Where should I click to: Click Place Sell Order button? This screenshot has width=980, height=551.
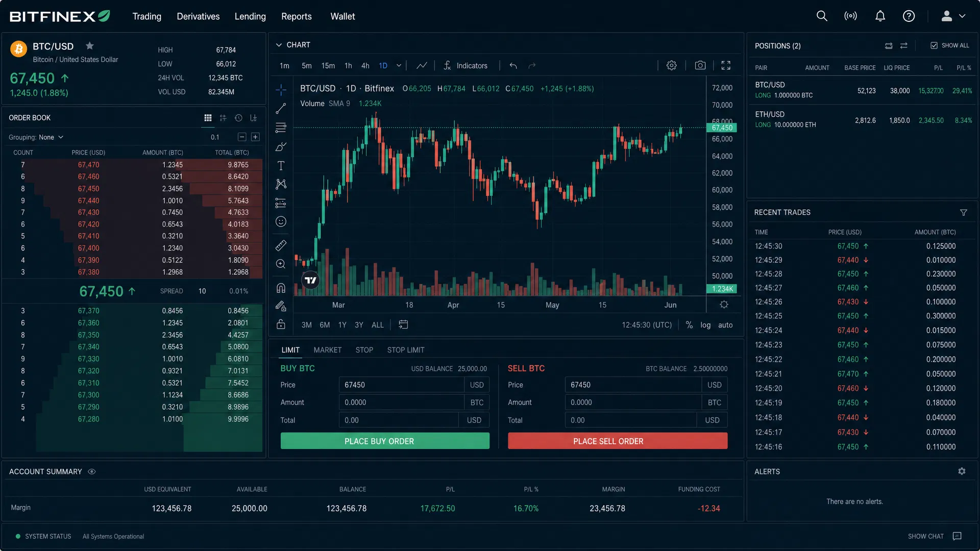(x=618, y=441)
